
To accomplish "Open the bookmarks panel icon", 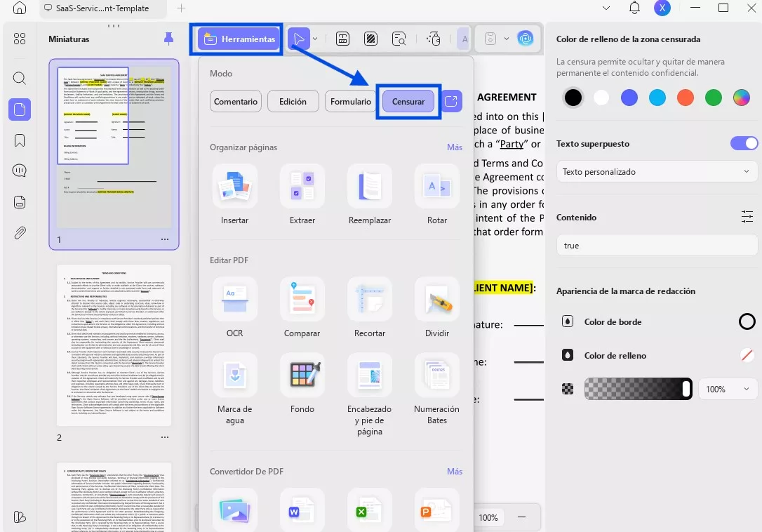I will (20, 140).
